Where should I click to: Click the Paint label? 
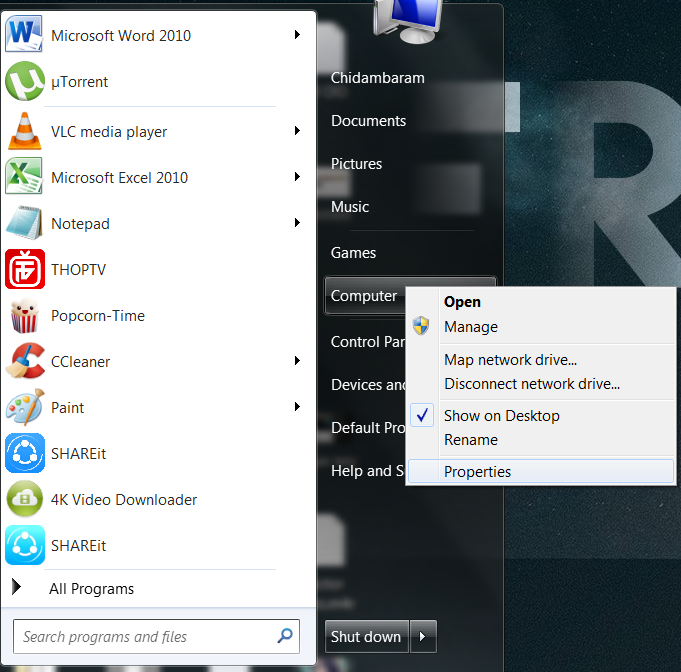pos(67,408)
